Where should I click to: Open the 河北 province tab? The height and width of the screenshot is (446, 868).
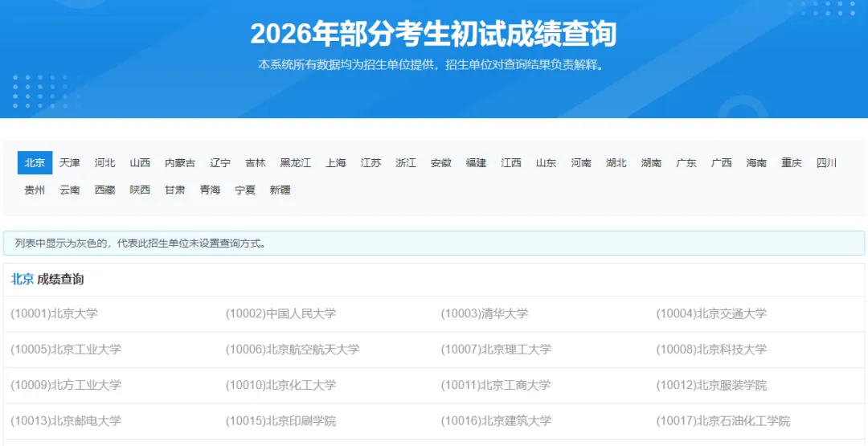(104, 162)
